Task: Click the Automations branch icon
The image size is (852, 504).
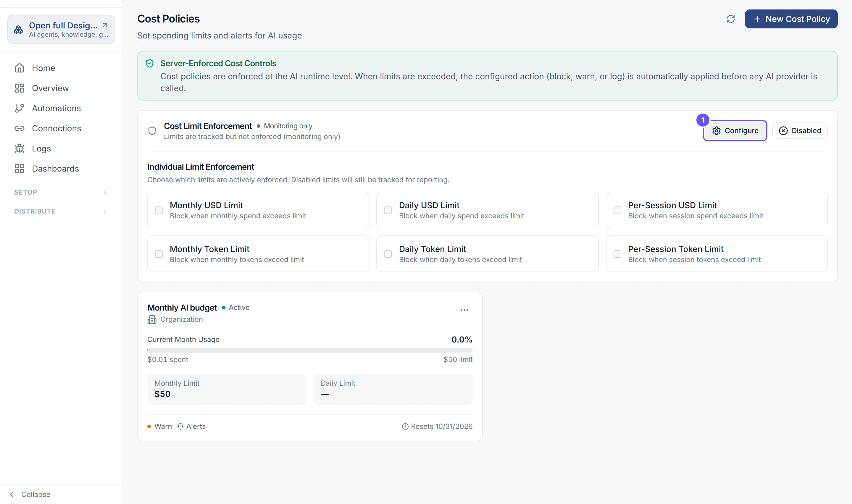Action: (x=19, y=108)
